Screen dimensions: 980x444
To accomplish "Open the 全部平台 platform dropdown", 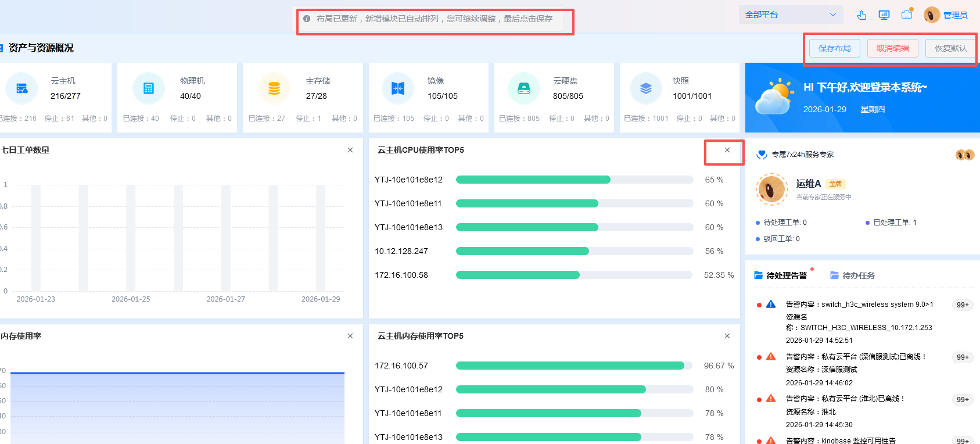I will pyautogui.click(x=791, y=15).
